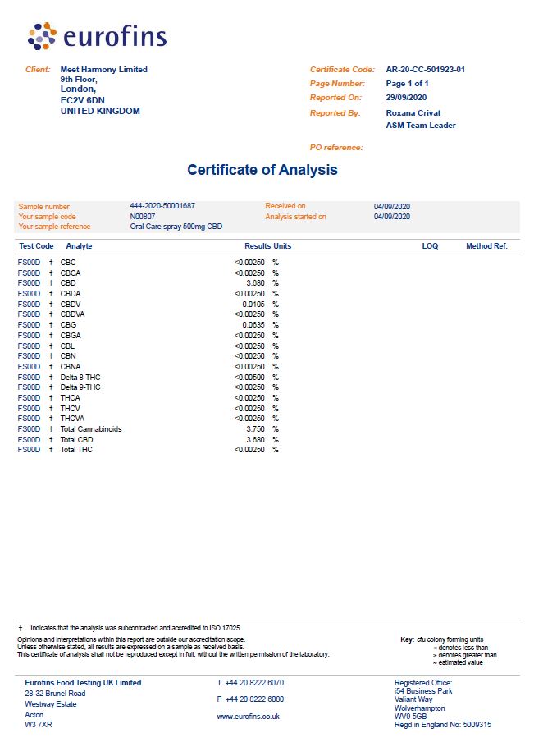Image resolution: width=534 pixels, height=756 pixels.
Task: Click the dagger symbol beside CBC
Action: point(51,263)
